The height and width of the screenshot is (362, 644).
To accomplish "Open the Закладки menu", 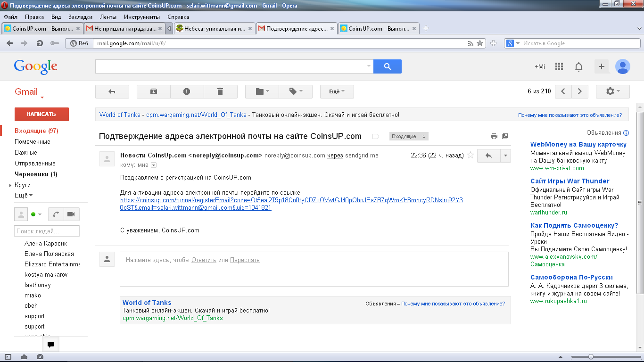I will (81, 17).
